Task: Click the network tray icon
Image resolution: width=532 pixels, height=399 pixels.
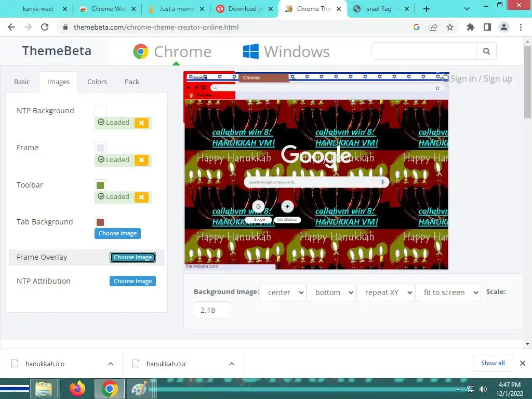Action: [x=471, y=389]
